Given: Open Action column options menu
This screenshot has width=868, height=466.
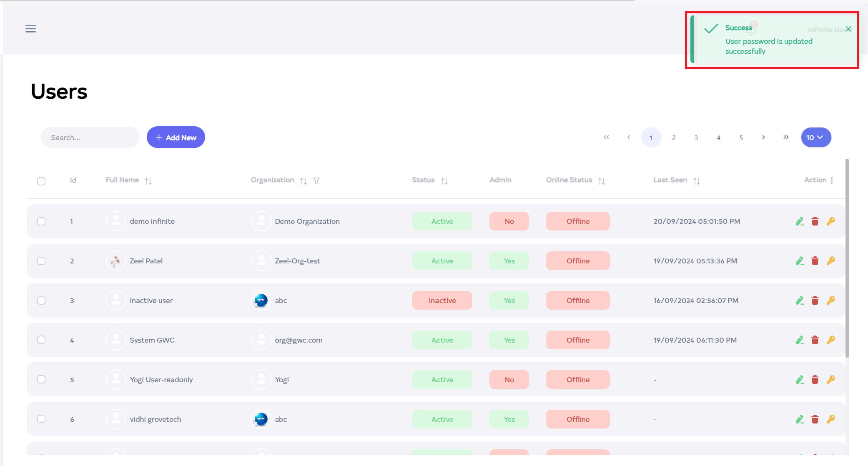Looking at the screenshot, I should pos(831,180).
